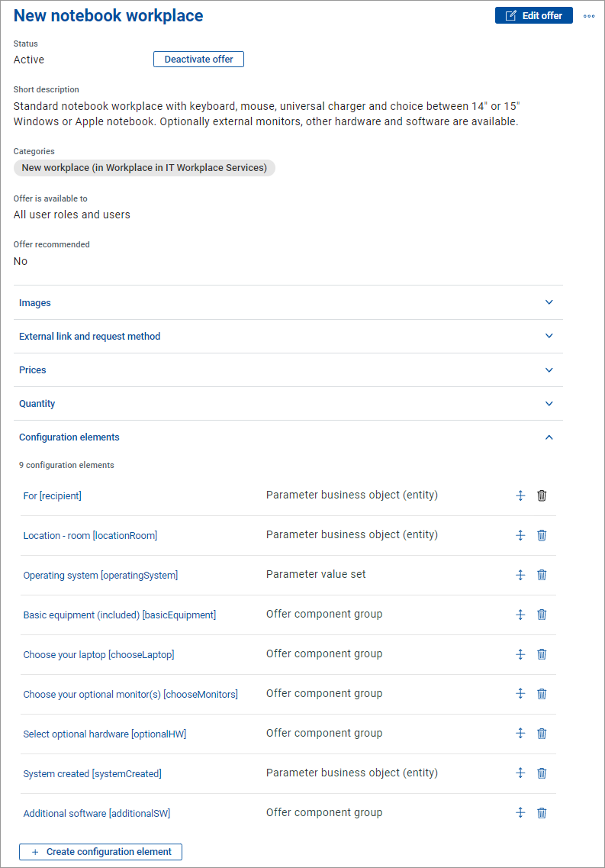
Task: Grab the move handle for "Basic equipment (included)"
Action: [521, 615]
